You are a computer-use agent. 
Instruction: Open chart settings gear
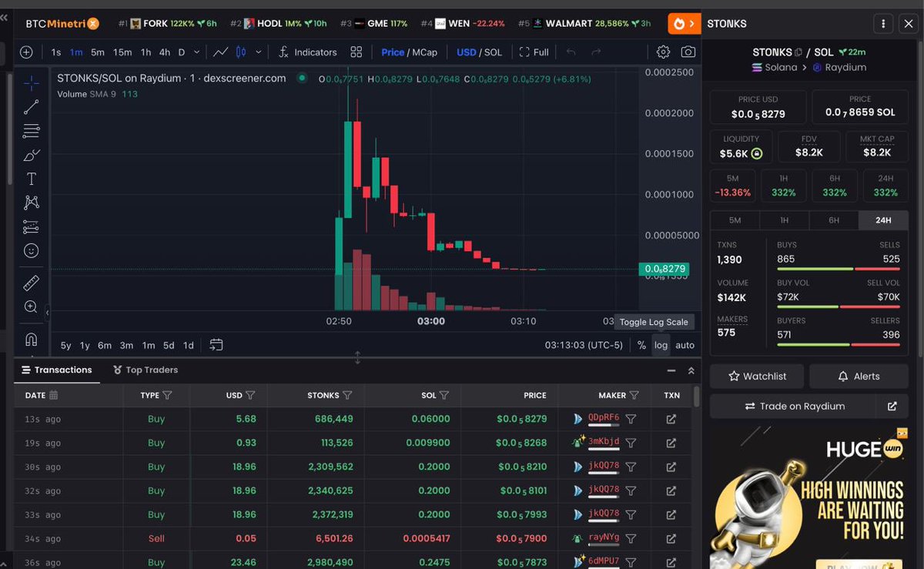(x=663, y=52)
